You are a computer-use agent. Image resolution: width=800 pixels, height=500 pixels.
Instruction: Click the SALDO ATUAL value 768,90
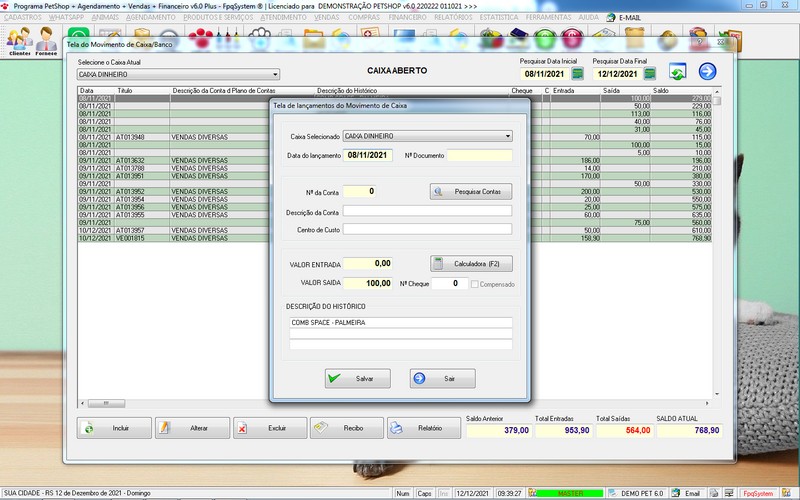(x=689, y=431)
